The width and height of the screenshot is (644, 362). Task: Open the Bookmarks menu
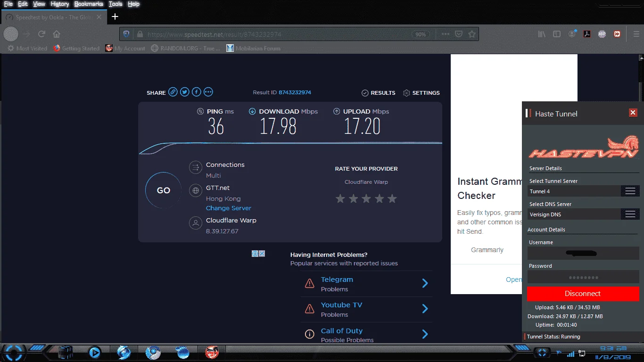(x=89, y=4)
